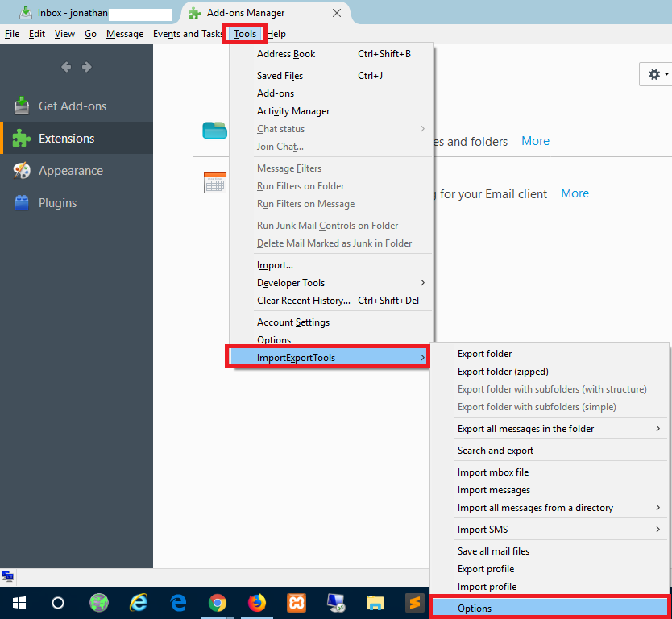The height and width of the screenshot is (619, 672).
Task: Select Saved Files menu entry
Action: (332, 76)
